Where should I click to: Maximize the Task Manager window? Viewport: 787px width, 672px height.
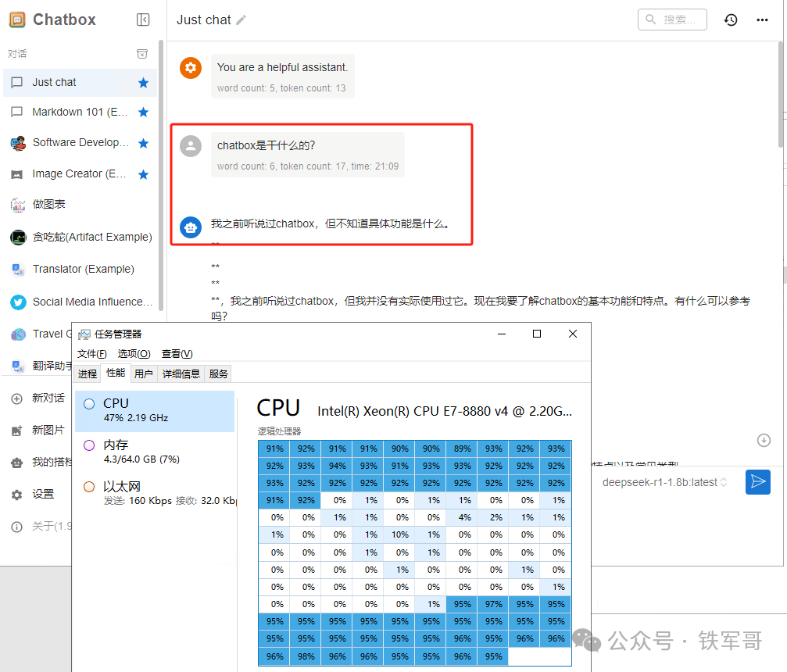click(x=537, y=334)
